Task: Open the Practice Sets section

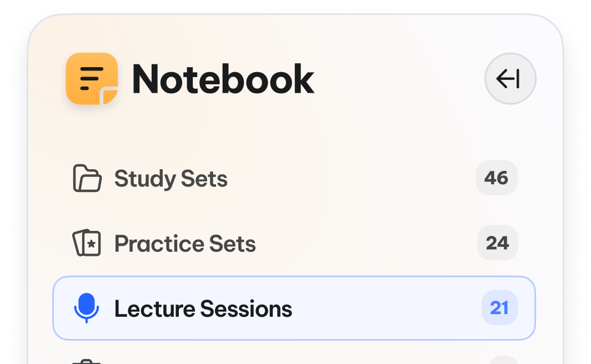Action: pos(185,244)
